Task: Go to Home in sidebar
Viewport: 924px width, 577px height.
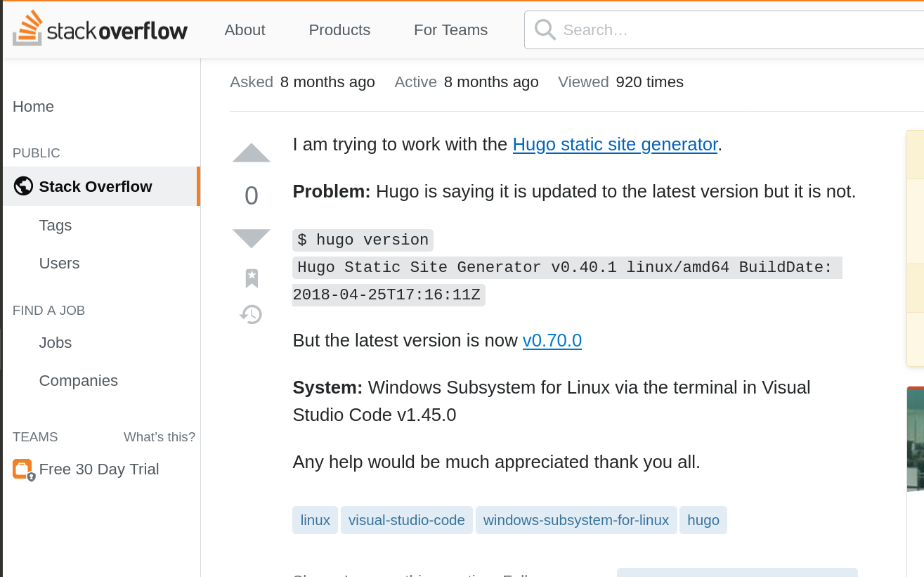Action: click(x=33, y=106)
